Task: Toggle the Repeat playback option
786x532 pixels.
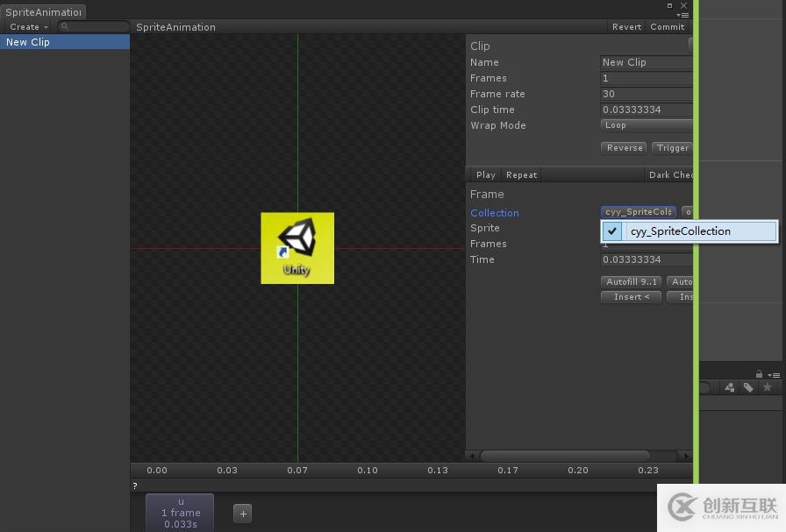Action: coord(521,174)
